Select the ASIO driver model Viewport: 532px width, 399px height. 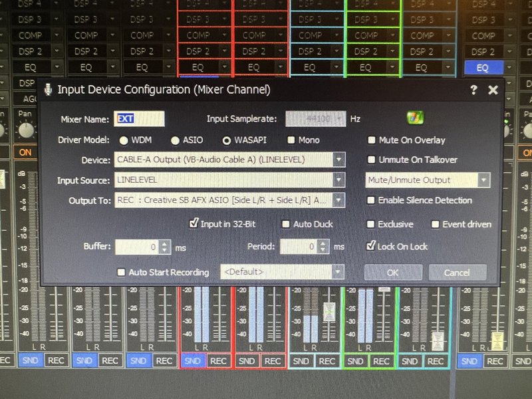click(175, 140)
